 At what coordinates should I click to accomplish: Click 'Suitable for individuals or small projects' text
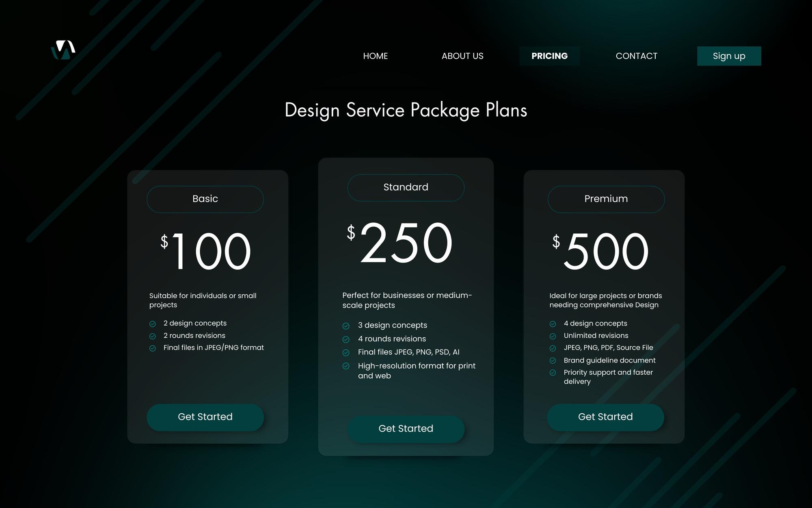[x=203, y=300]
